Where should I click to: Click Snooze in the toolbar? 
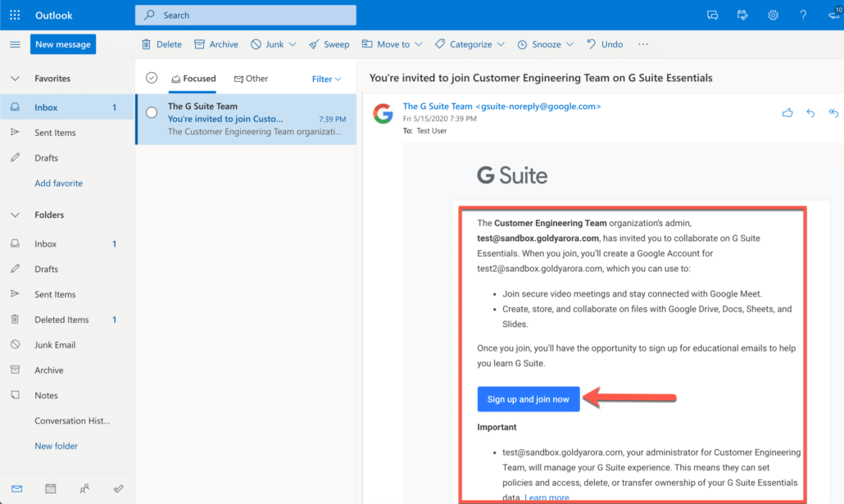[x=539, y=44]
